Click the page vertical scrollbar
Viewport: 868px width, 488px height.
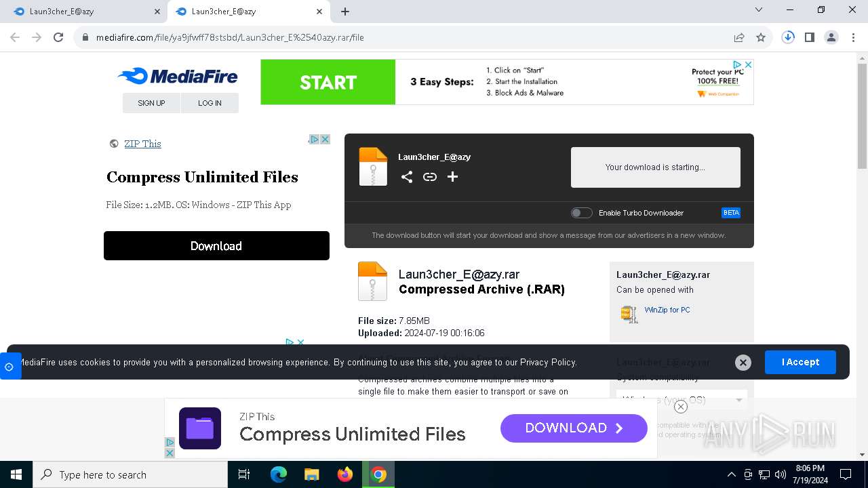pos(862,115)
